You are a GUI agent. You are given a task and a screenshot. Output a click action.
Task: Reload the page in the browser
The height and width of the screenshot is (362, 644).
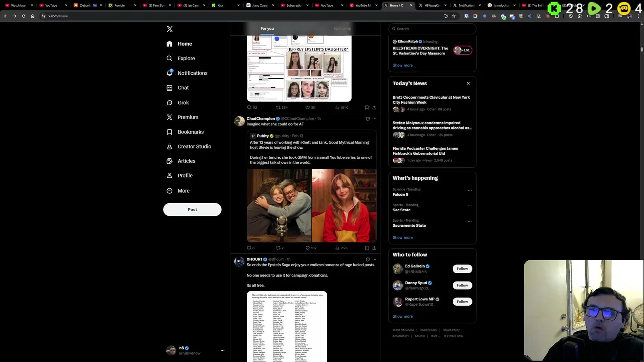coord(23,16)
